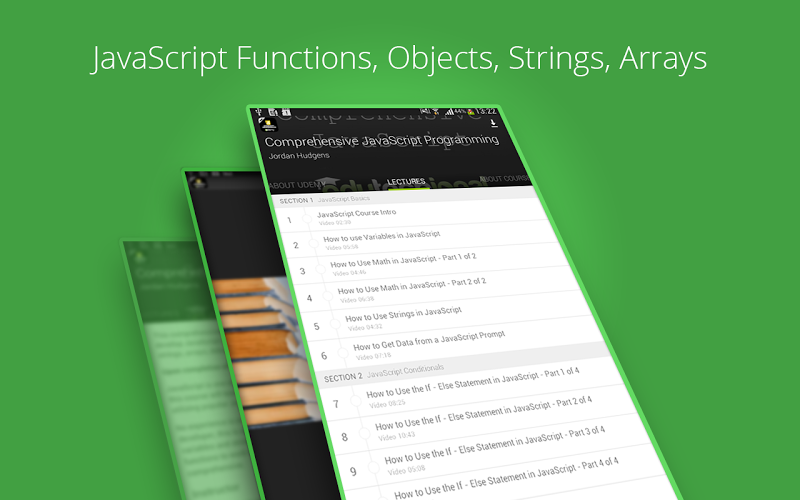Tap the download icon in the course header
The width and height of the screenshot is (800, 500).
pyautogui.click(x=493, y=123)
